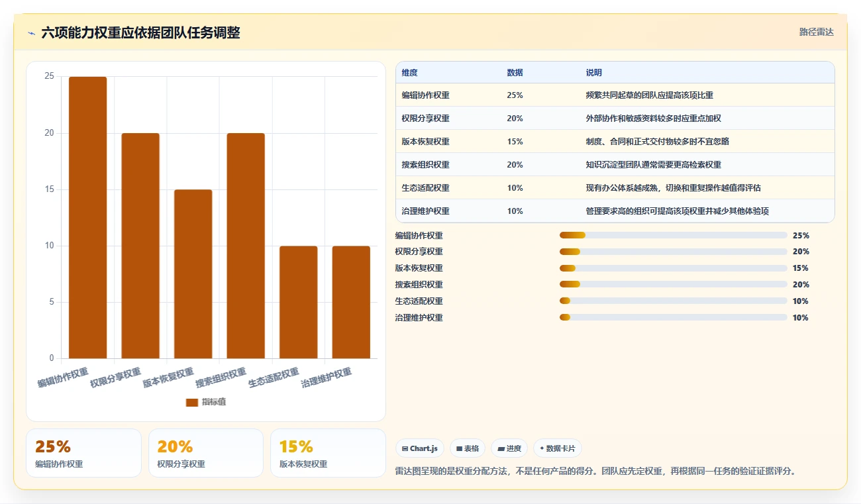
Task: Click the 编辑协作权重 x-axis label
Action: tap(64, 378)
